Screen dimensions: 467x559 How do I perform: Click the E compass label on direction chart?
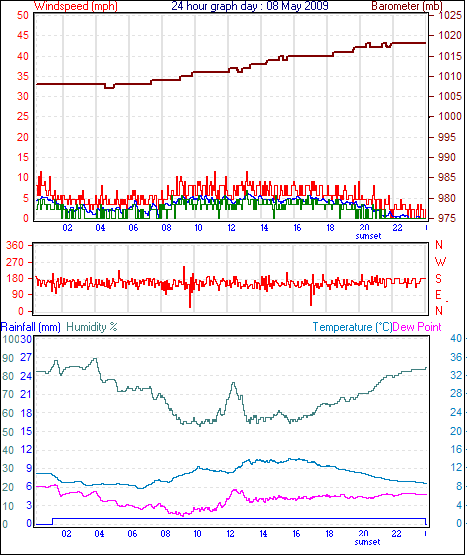[x=438, y=295]
